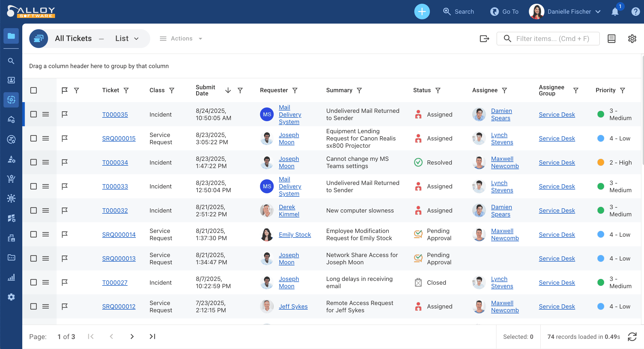Flag ticket T000034
This screenshot has height=349, width=644.
point(65,162)
